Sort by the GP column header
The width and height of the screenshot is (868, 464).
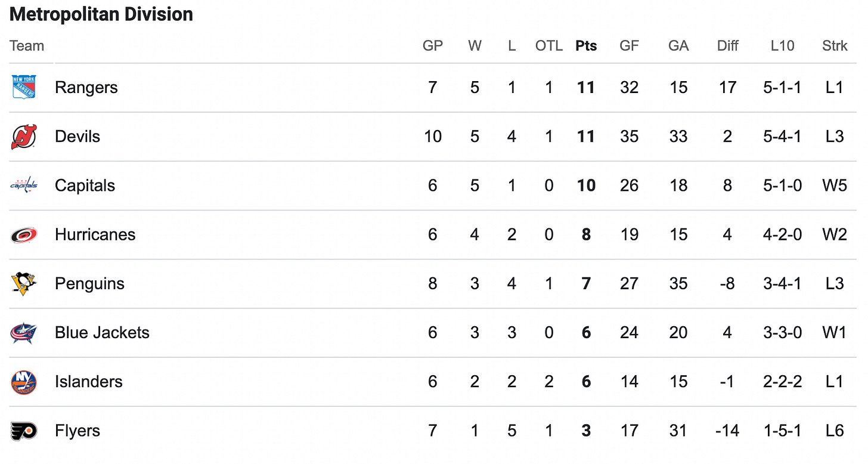433,46
